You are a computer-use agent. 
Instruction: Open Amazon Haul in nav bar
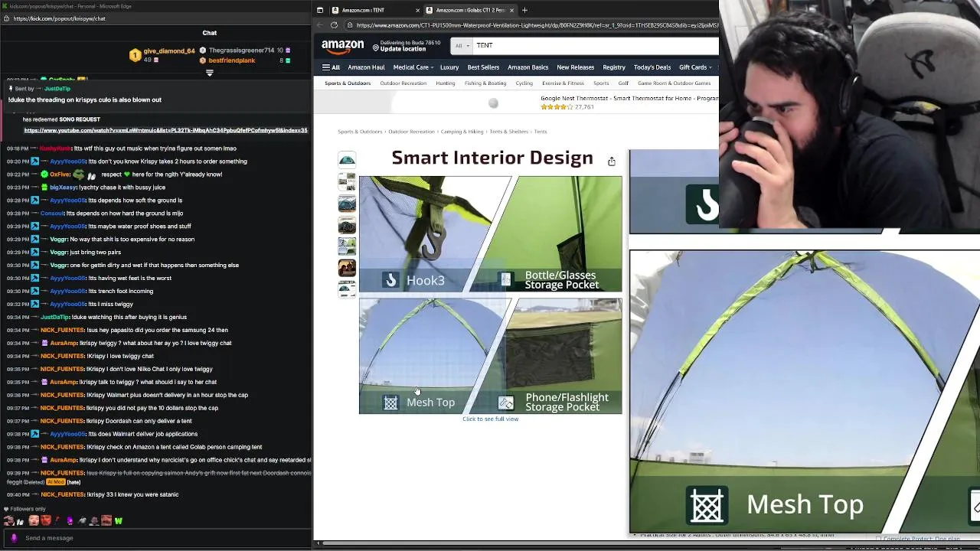366,67
